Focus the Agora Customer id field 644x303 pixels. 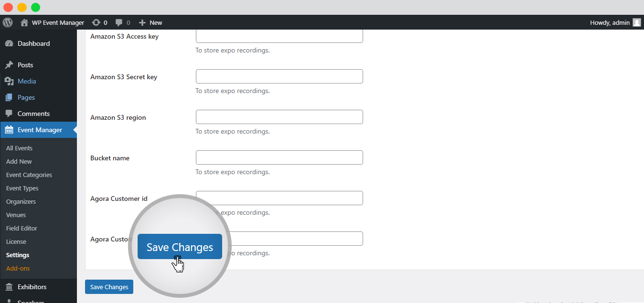(x=279, y=198)
